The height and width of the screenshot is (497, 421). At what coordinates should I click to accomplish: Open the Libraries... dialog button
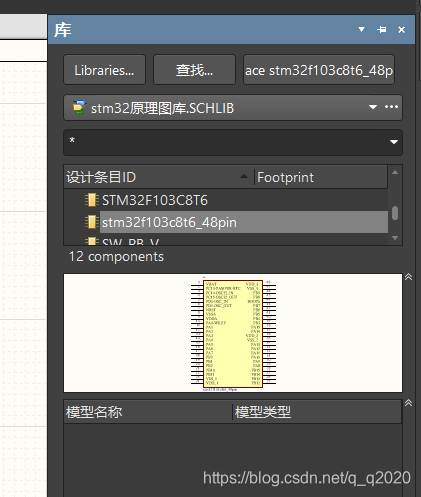(104, 70)
